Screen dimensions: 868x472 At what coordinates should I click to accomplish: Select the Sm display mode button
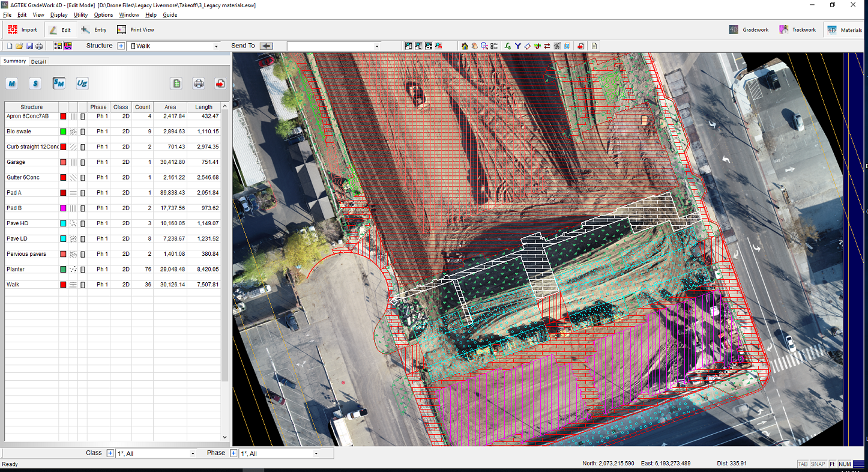58,83
